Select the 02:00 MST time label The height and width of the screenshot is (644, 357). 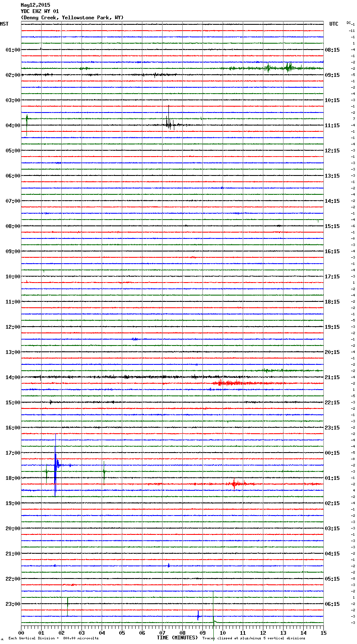pyautogui.click(x=13, y=75)
